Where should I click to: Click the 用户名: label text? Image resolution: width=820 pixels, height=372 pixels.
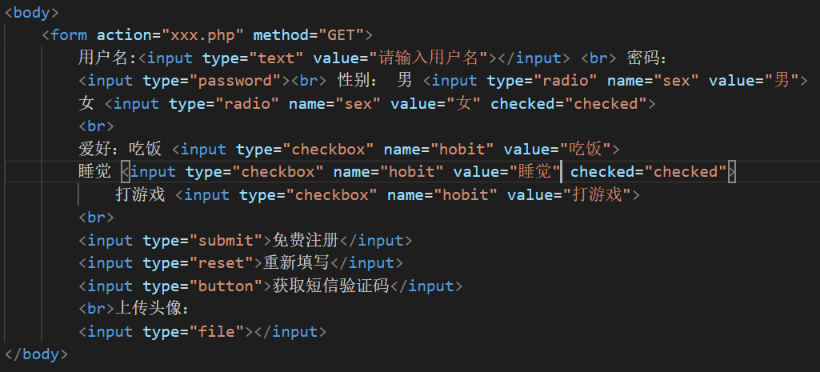click(x=108, y=58)
